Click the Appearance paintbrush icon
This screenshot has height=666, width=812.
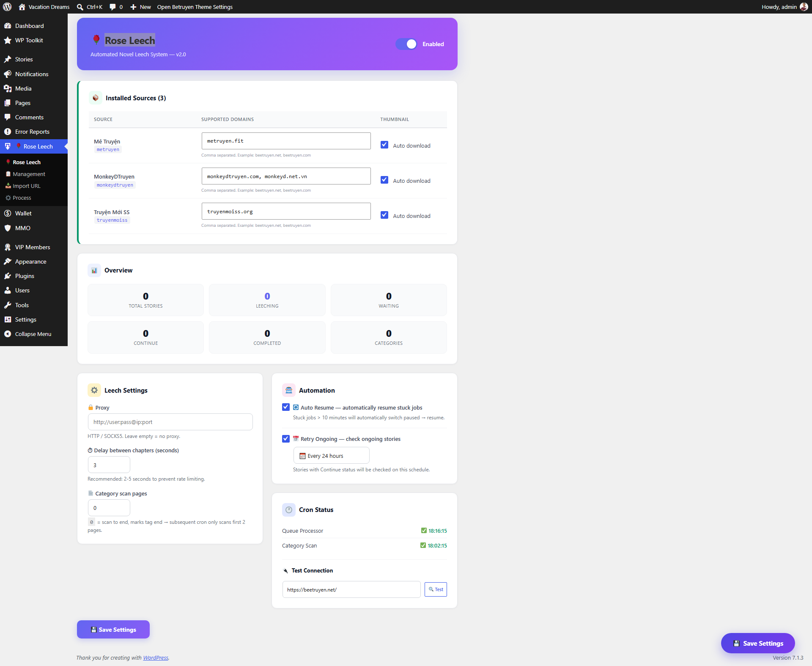[x=8, y=261]
